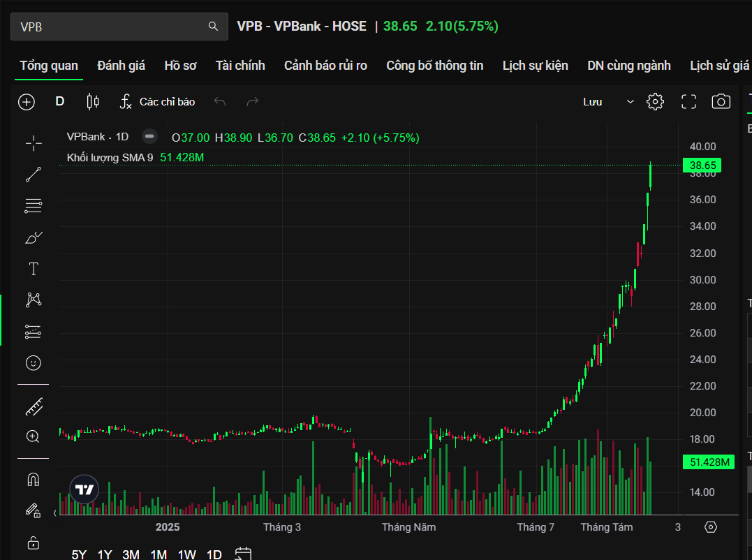752x560 pixels.
Task: Click the Khối lượng SMA 9 indicator legend
Action: pyautogui.click(x=110, y=158)
